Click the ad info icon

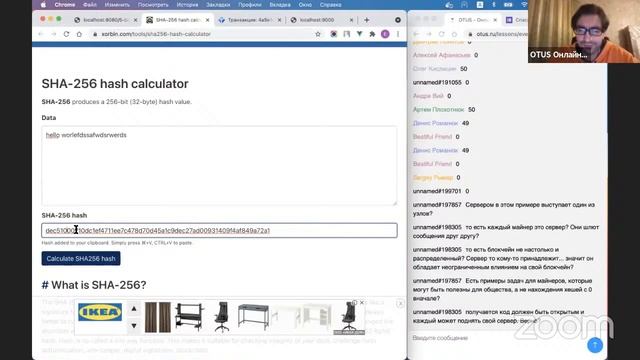pos(355,303)
